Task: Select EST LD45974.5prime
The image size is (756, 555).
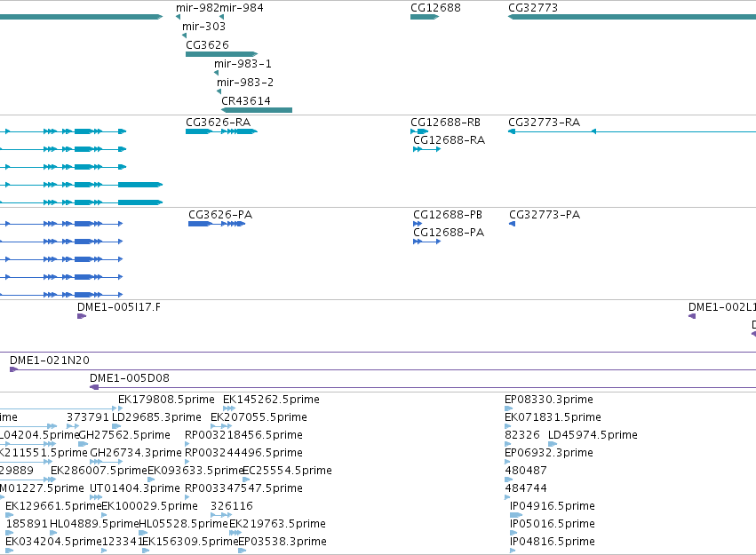Action: (x=593, y=435)
